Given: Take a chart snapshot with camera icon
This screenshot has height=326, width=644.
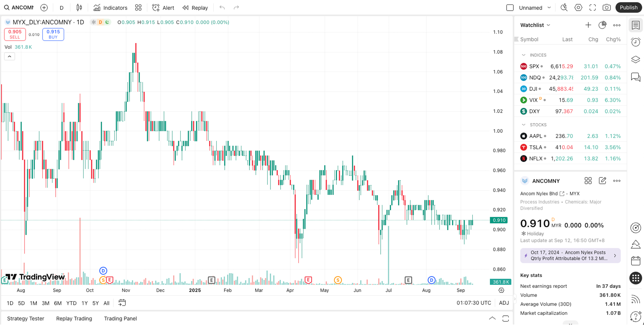Looking at the screenshot, I should click(607, 8).
